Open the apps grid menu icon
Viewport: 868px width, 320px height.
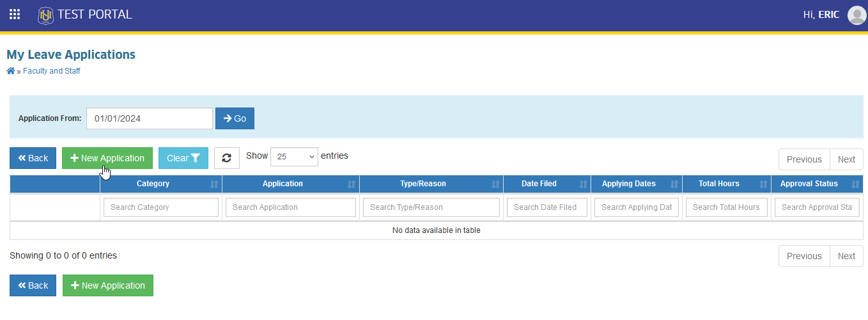click(14, 14)
